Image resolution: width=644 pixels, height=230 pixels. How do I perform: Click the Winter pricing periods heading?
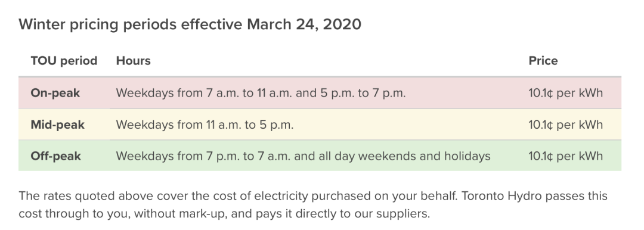pyautogui.click(x=190, y=24)
